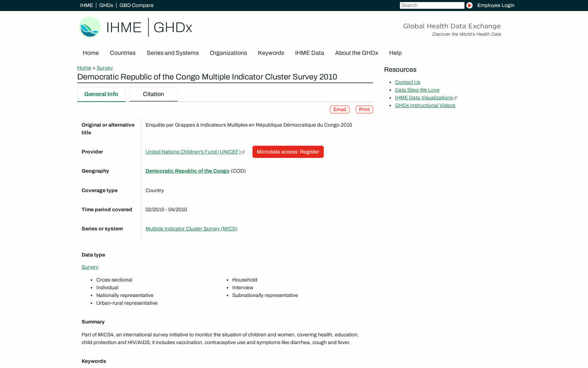
Task: Click 'Subnationally representative' list item
Action: click(x=265, y=295)
